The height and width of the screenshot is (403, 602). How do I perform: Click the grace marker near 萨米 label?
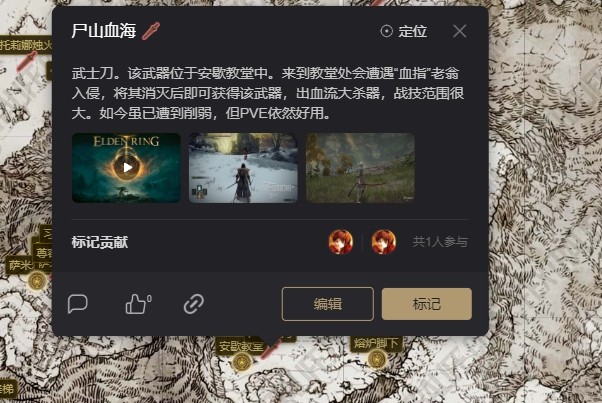point(37,281)
